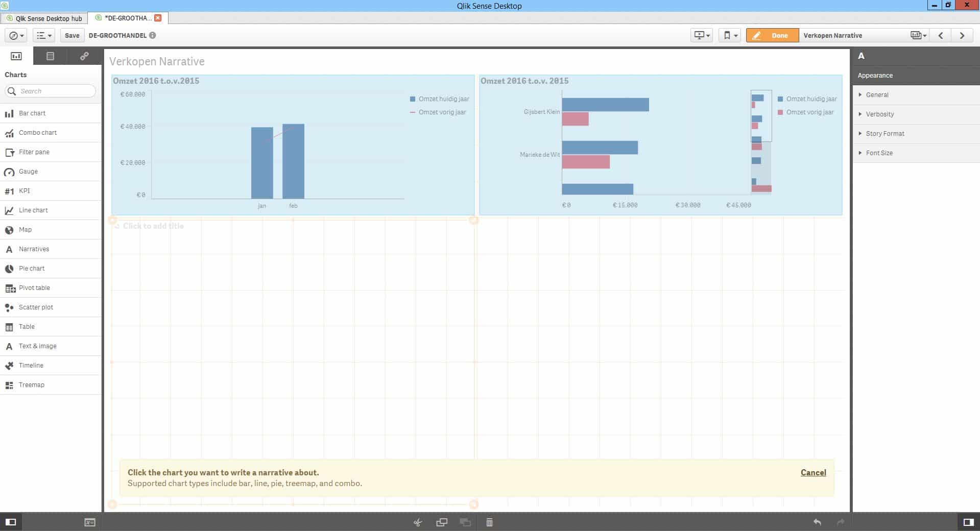Cut the selected object
Image resolution: width=980 pixels, height=531 pixels.
pos(418,522)
